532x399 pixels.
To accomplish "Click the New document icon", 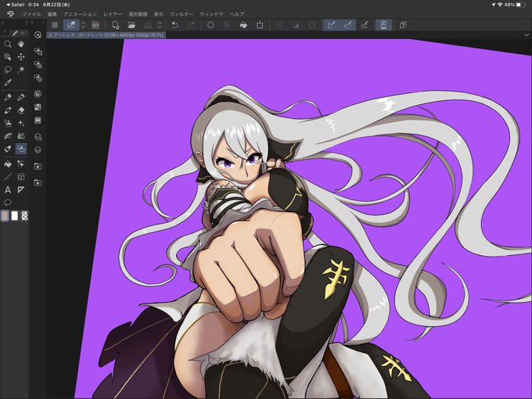I will coord(115,25).
